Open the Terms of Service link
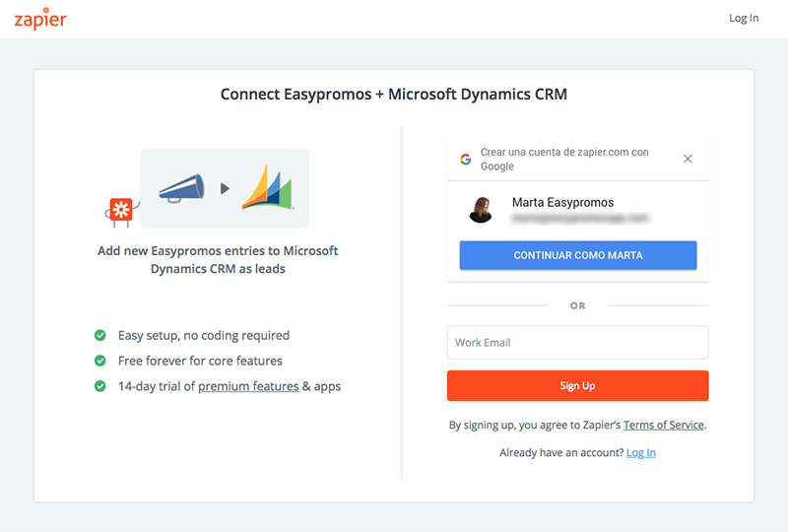 point(663,425)
